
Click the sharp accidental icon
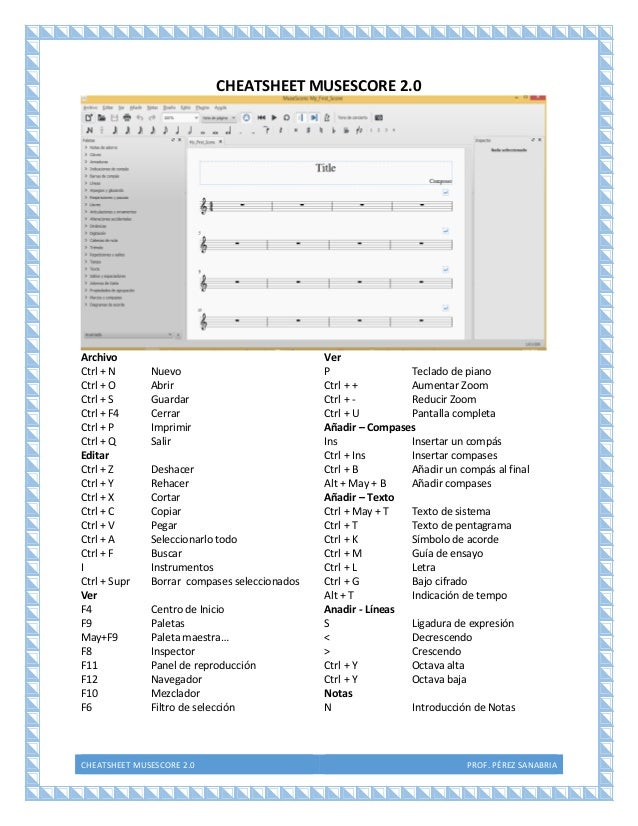point(308,130)
